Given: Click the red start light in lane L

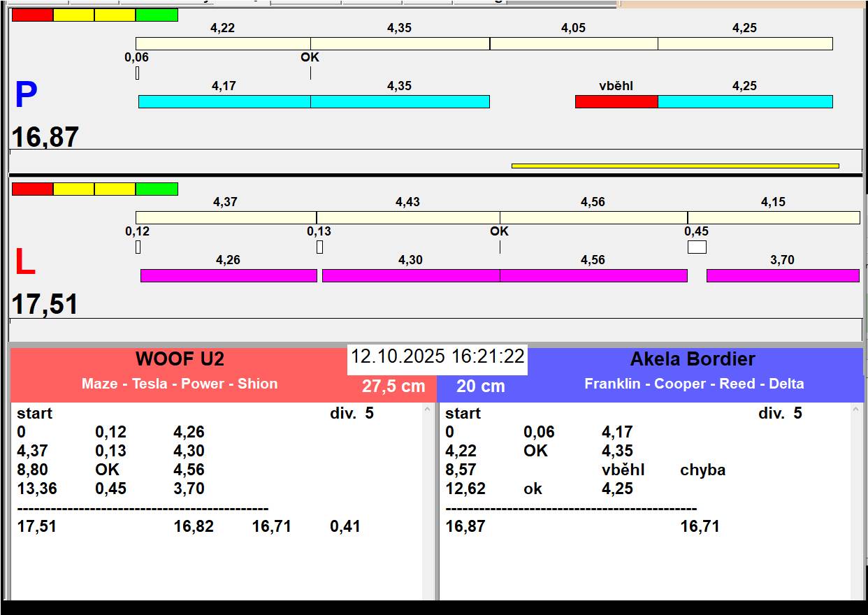Looking at the screenshot, I should click(x=33, y=189).
